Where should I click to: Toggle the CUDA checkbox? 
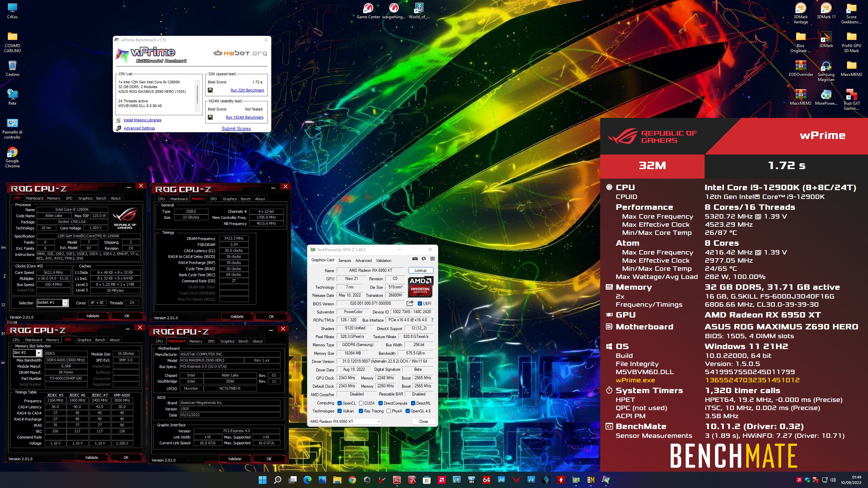(361, 403)
